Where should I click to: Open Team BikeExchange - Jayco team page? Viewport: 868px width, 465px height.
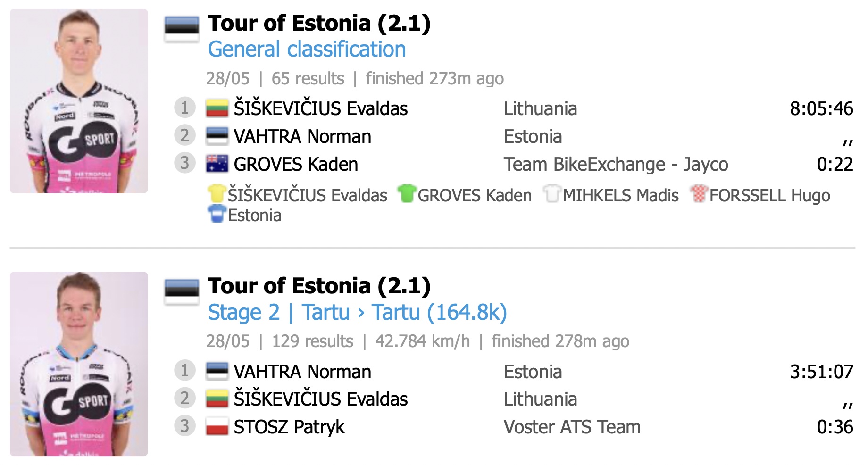pyautogui.click(x=616, y=165)
